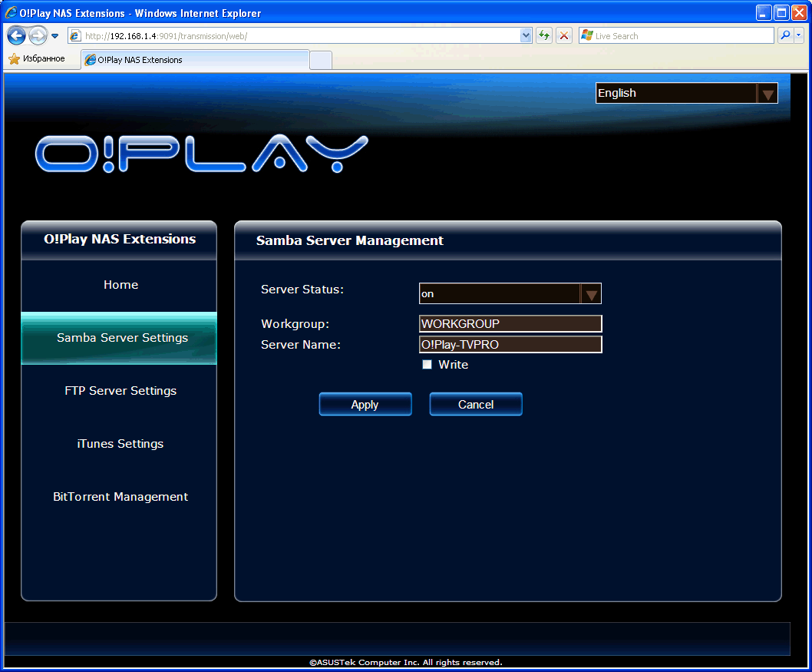This screenshot has width=812, height=672.
Task: Open recent pages dropdown next to Forward
Action: [55, 36]
